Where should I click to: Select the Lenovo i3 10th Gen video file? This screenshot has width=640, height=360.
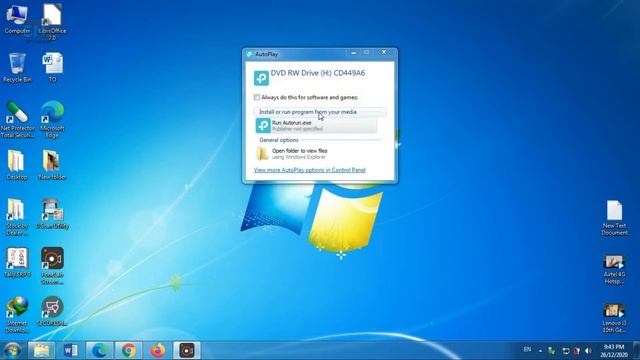click(614, 318)
